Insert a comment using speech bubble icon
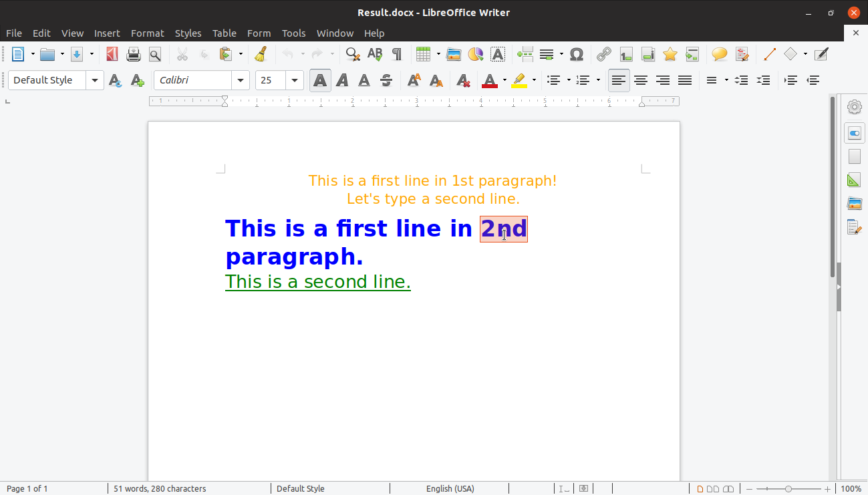This screenshot has height=495, width=868. click(x=719, y=54)
